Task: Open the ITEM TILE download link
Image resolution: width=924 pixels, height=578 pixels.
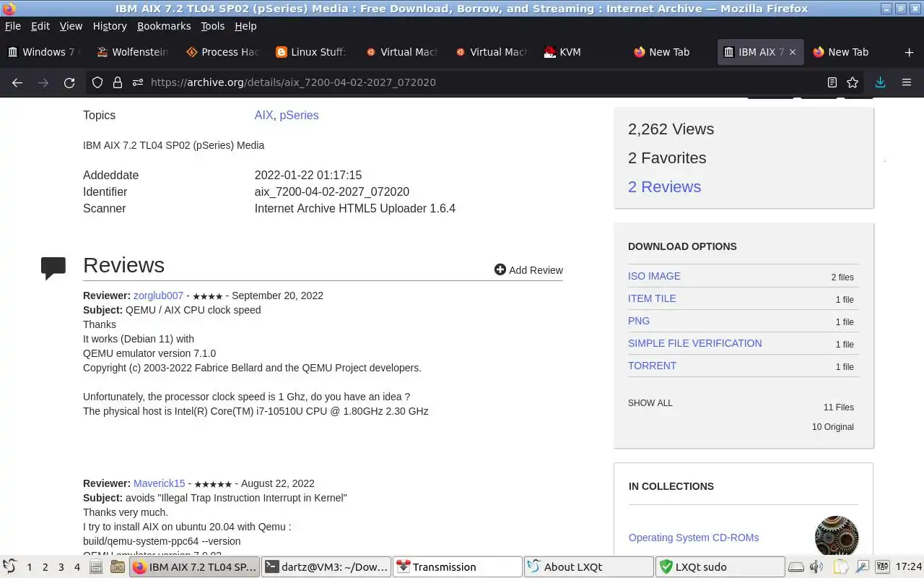Action: (652, 298)
